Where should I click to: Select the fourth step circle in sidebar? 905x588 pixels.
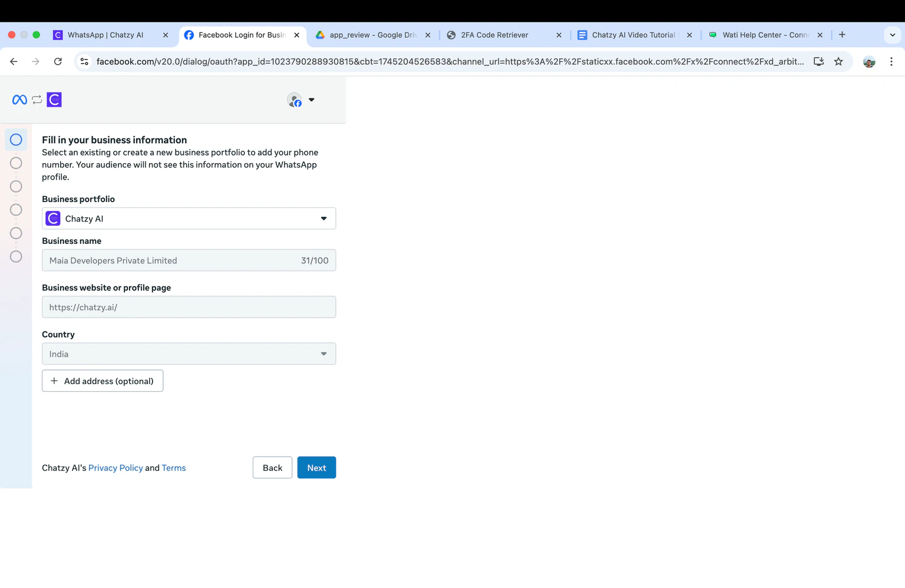pyautogui.click(x=16, y=210)
